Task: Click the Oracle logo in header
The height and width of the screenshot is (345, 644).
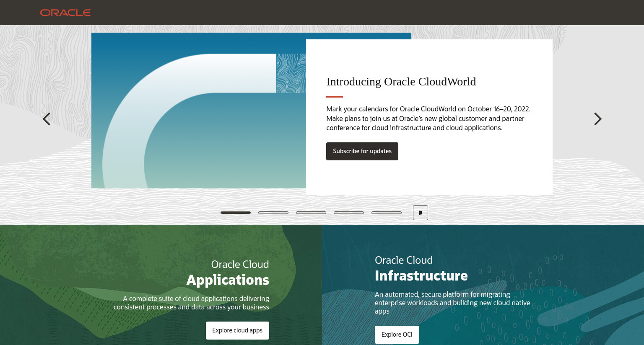Action: pyautogui.click(x=65, y=13)
